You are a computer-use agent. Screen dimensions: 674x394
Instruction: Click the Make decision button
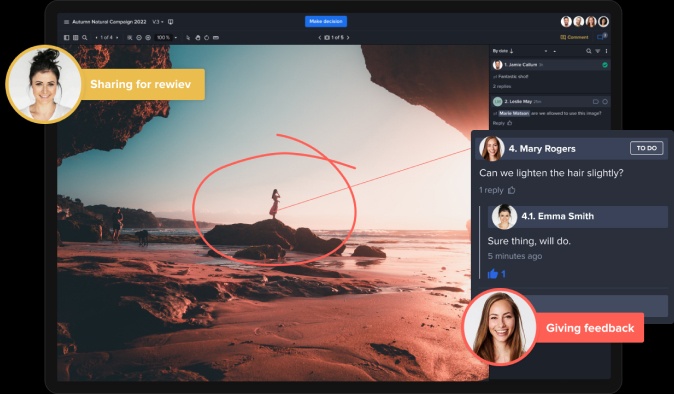coord(326,21)
